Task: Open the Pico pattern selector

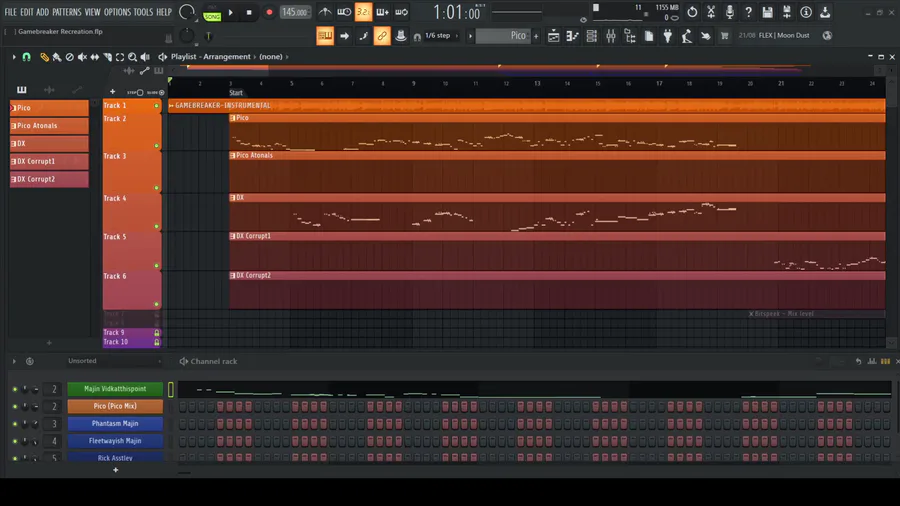Action: (501, 36)
